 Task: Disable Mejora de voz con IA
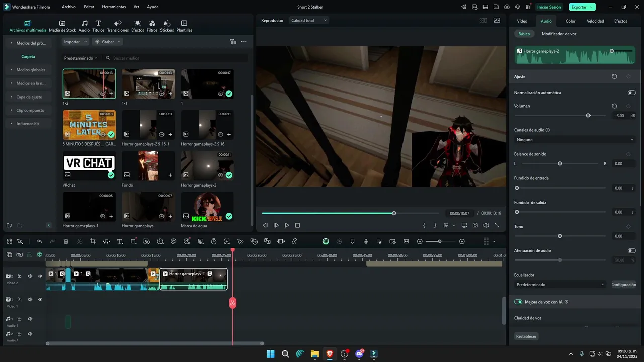click(x=518, y=302)
